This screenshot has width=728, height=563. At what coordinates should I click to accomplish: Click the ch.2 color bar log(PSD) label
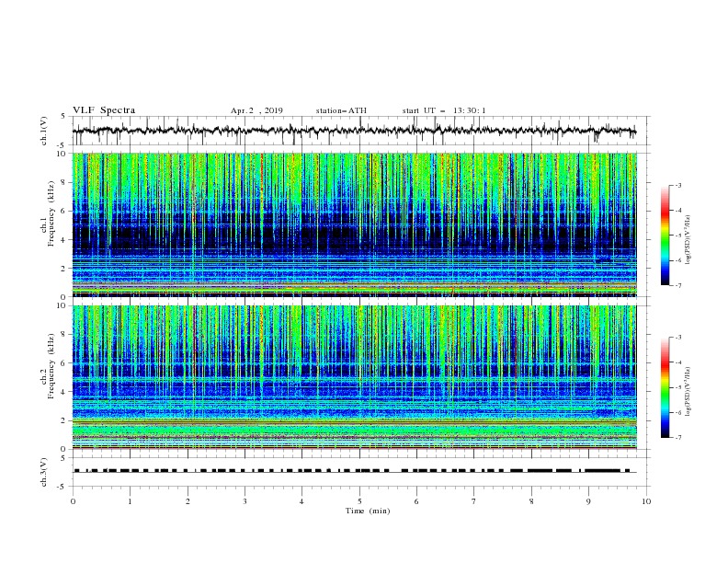(688, 391)
